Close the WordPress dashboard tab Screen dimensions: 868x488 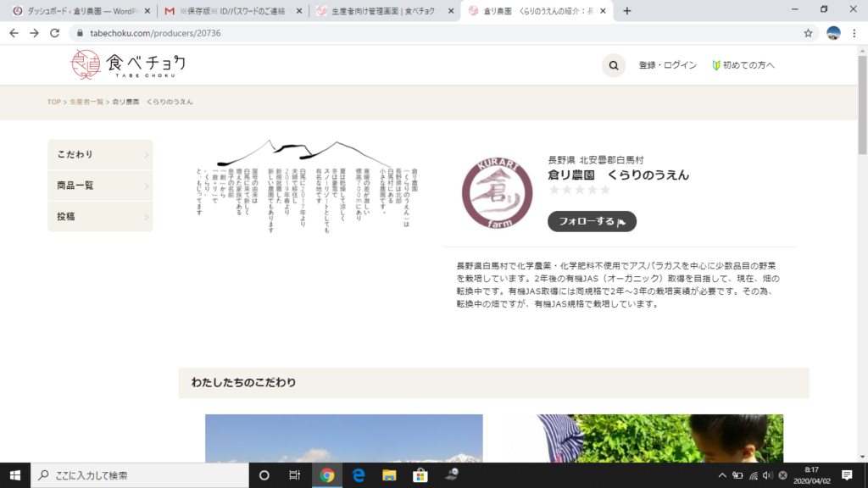147,11
